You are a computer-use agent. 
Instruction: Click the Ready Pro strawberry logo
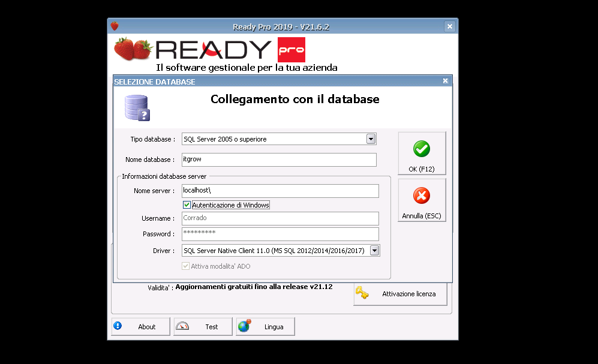(x=133, y=49)
